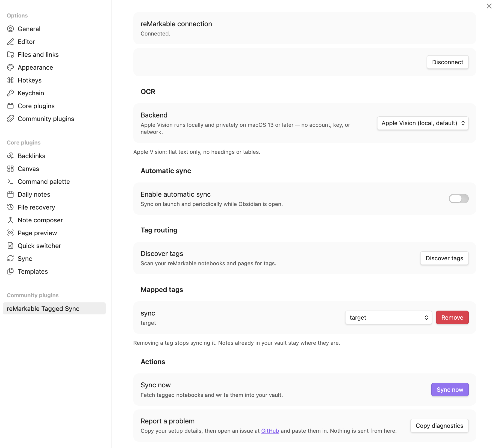
Task: Open Note composer plugin settings
Action: pos(54,220)
